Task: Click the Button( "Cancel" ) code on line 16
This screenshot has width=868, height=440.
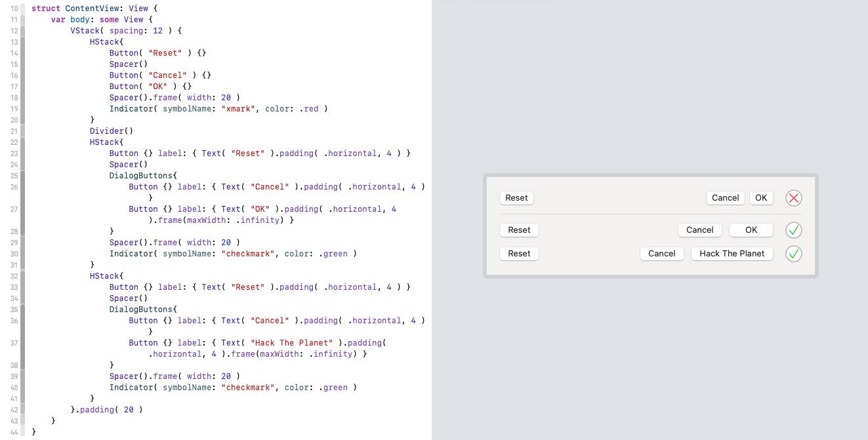Action: (x=160, y=75)
